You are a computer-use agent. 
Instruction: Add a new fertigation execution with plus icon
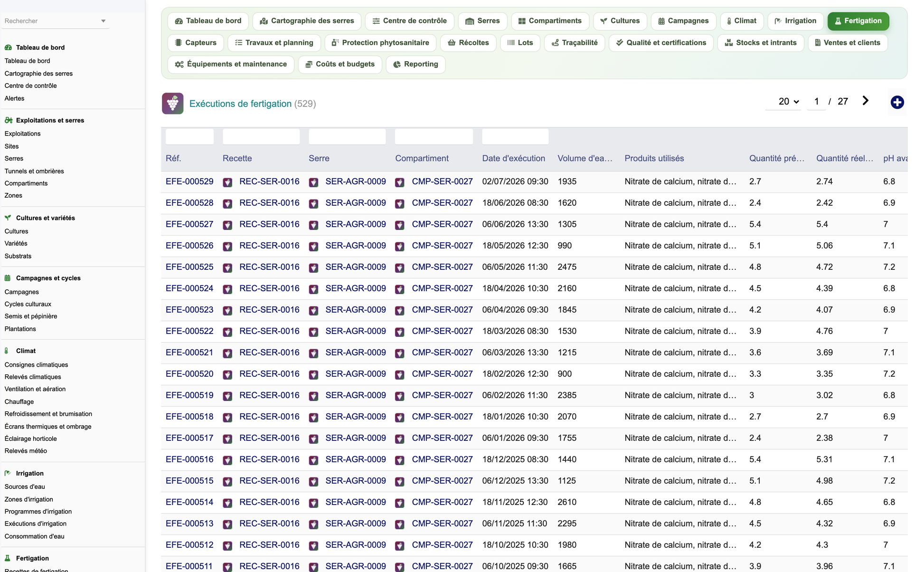[897, 102]
